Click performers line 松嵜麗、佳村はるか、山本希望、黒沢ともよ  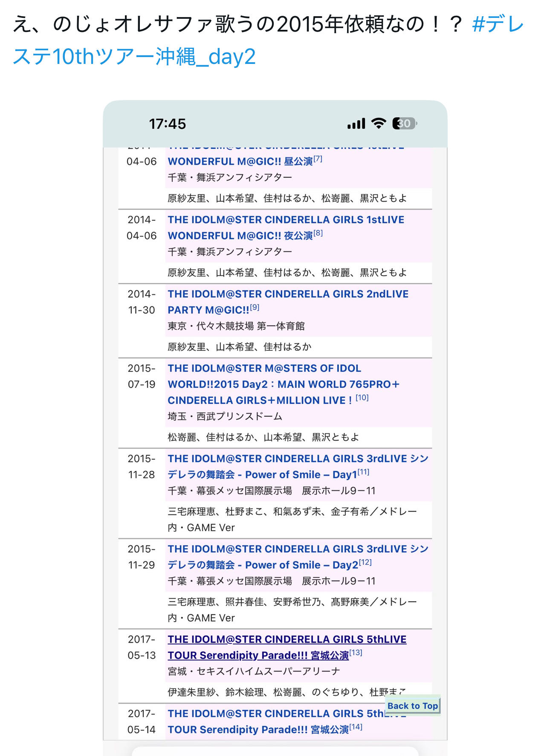click(263, 437)
